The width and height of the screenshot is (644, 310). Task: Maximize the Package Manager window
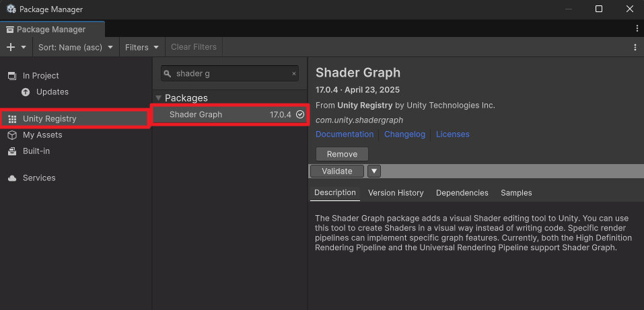pos(599,9)
